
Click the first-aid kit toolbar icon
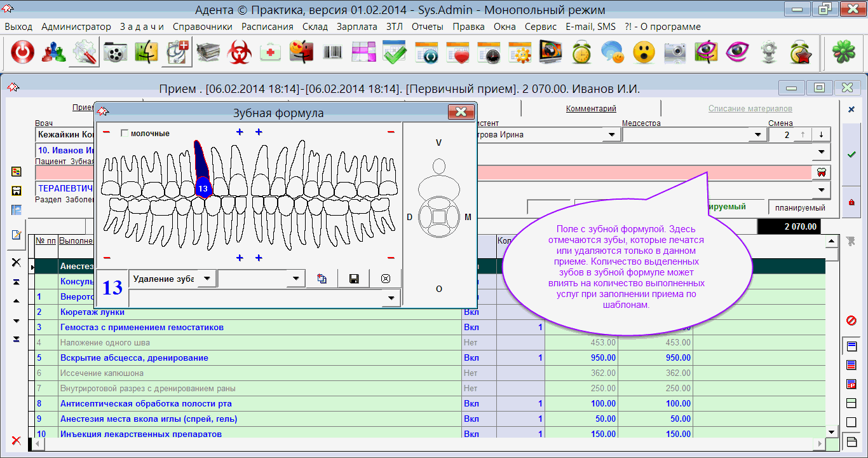pyautogui.click(x=270, y=53)
